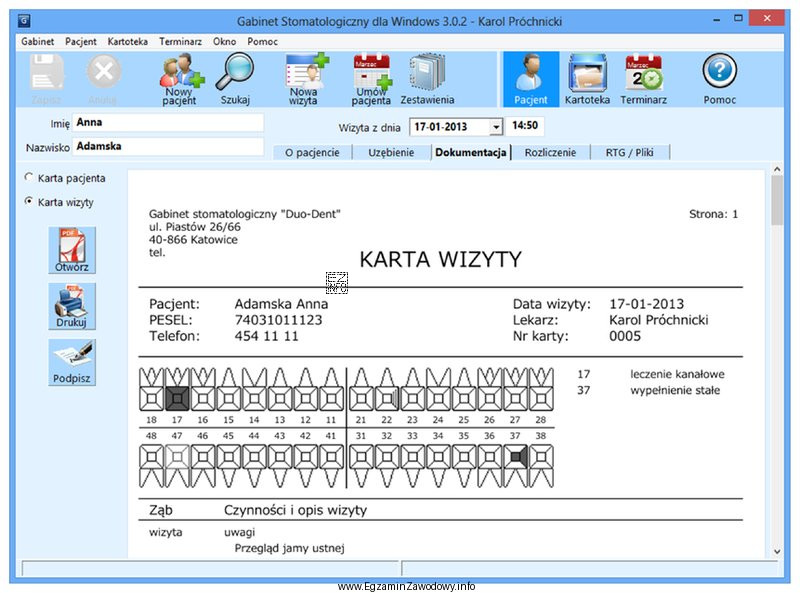Switch to the O pacjencie tab
This screenshot has height=593, width=800.
pyautogui.click(x=312, y=153)
